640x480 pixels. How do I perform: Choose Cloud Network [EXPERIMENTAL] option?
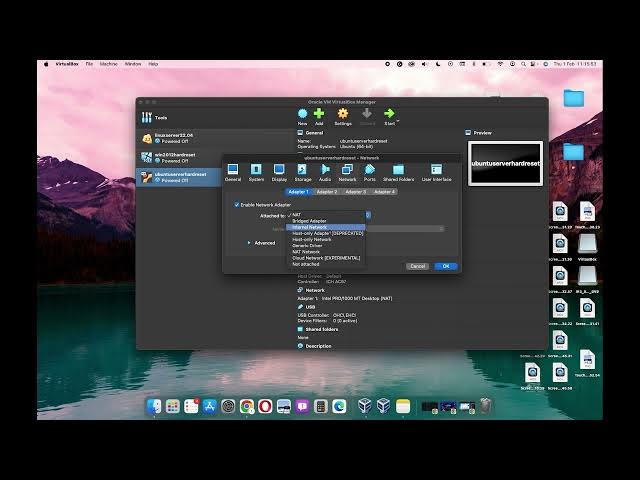[326, 258]
